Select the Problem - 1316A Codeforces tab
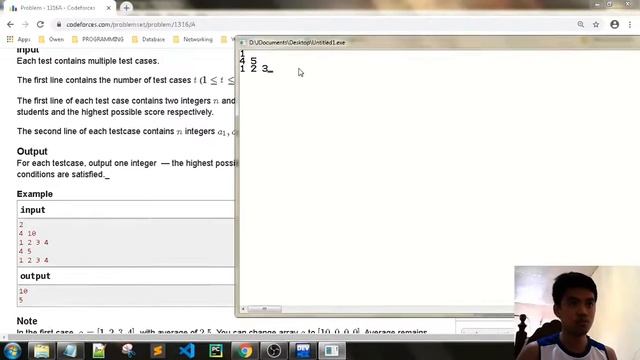The width and height of the screenshot is (640, 360). point(58,8)
